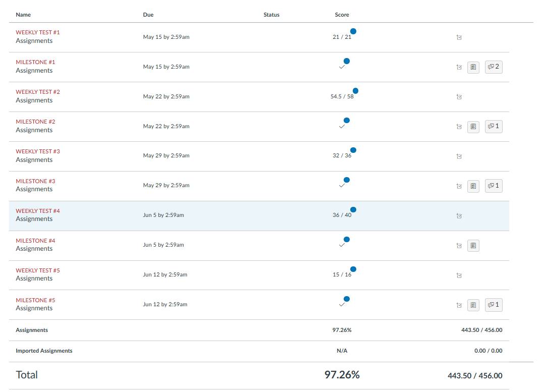Click the MILESTONE #4 score checkmark
Image resolution: width=541 pixels, height=392 pixels.
pos(342,245)
